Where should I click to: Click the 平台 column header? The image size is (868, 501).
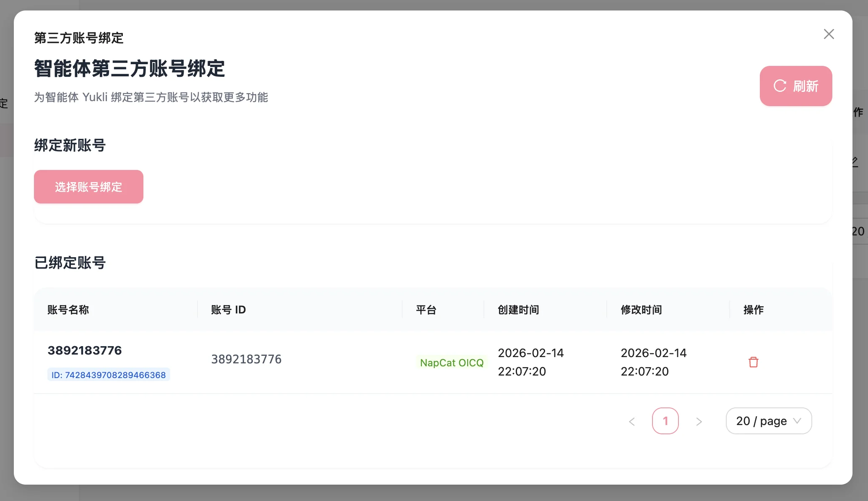coord(426,310)
